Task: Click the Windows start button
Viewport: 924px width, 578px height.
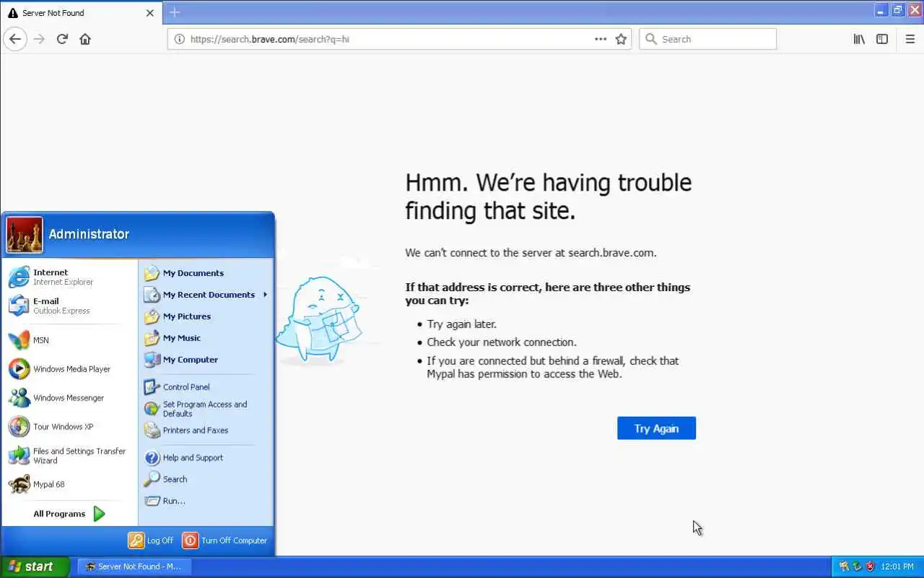Action: click(35, 567)
